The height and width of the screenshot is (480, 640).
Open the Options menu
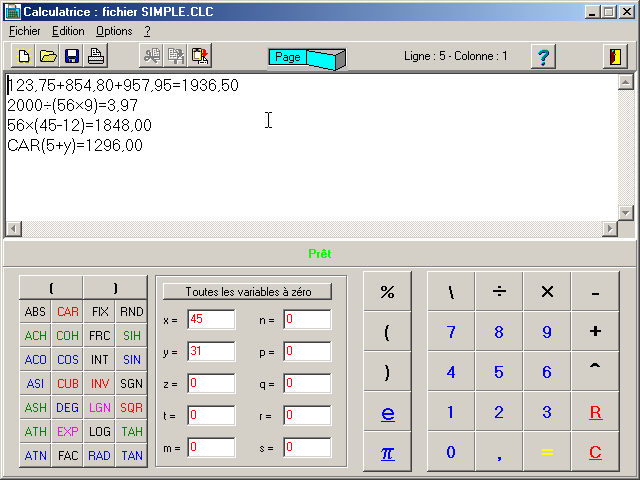coord(114,31)
